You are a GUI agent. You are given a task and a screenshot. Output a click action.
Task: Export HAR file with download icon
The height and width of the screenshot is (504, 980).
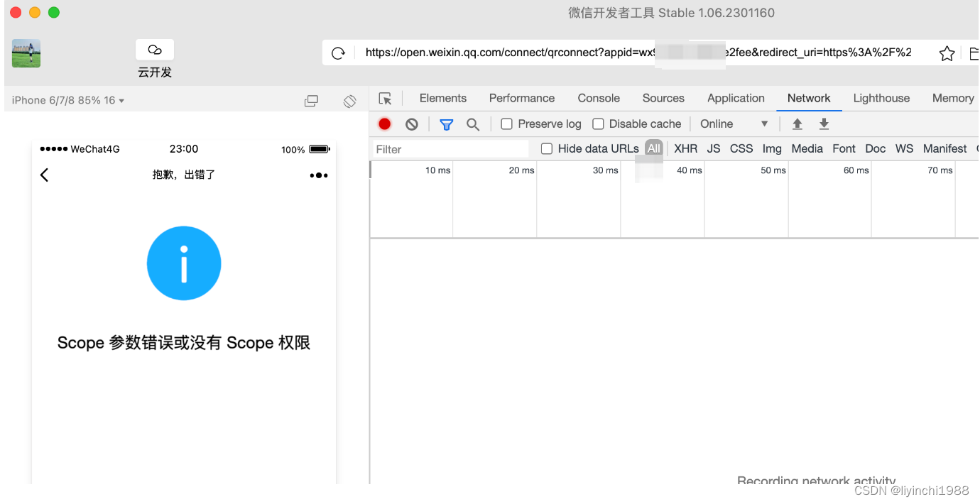824,124
